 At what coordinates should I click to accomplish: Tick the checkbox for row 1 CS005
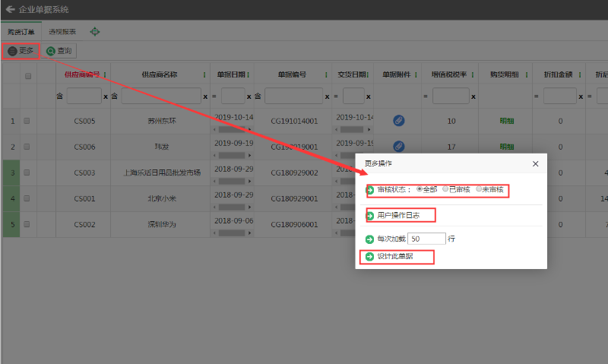pos(27,121)
